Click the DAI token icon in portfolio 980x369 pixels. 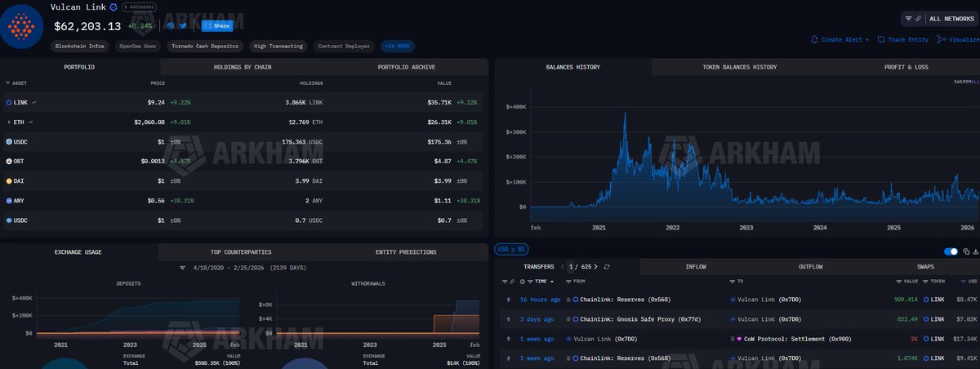point(9,180)
